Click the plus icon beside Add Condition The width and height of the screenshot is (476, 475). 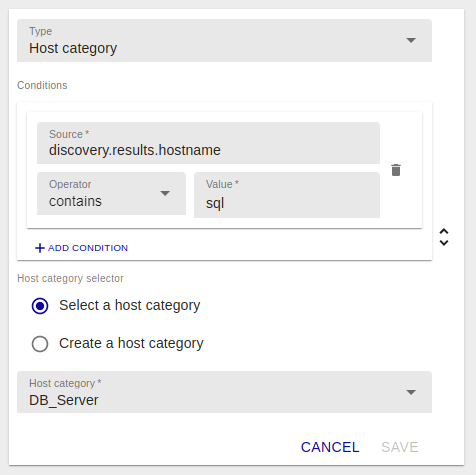40,248
